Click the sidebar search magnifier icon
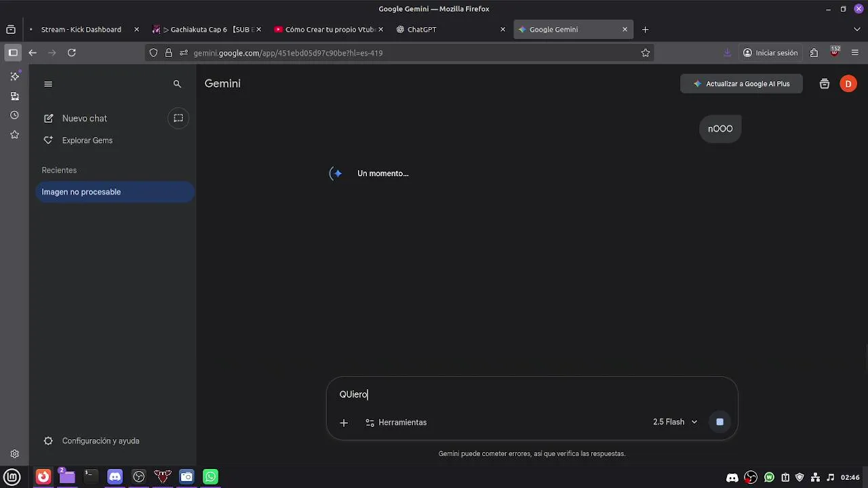 click(x=177, y=84)
